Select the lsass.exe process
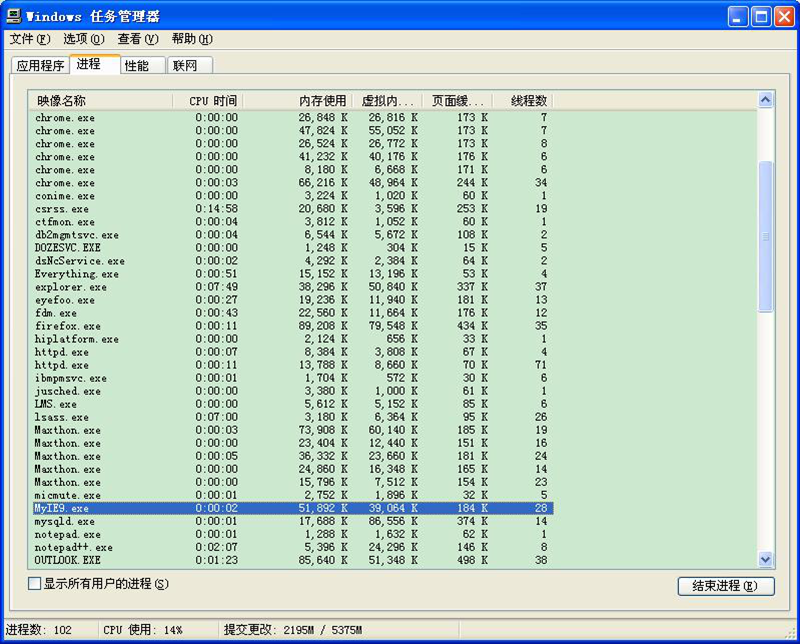This screenshot has height=644, width=800. click(x=293, y=417)
